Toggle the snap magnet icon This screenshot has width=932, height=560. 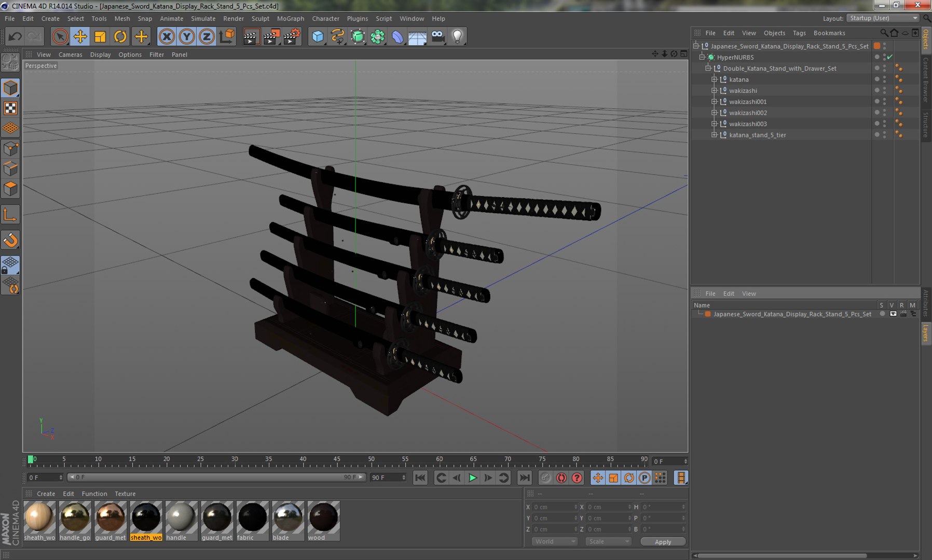click(10, 240)
